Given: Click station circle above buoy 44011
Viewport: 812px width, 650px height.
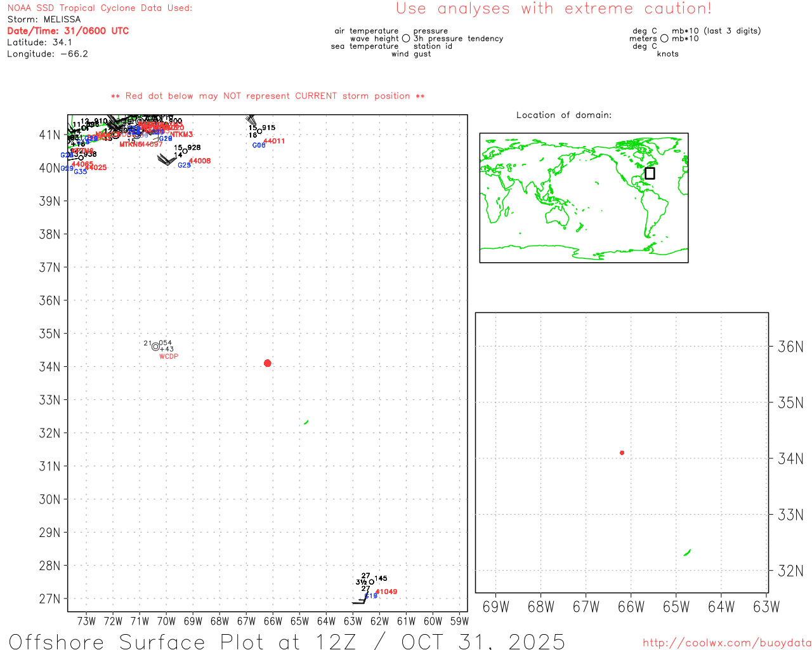Looking at the screenshot, I should pyautogui.click(x=259, y=131).
